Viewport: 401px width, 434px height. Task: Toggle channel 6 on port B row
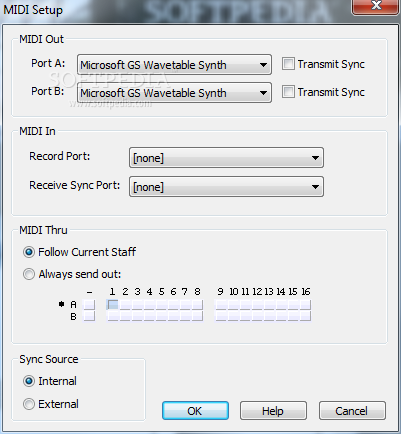click(173, 316)
